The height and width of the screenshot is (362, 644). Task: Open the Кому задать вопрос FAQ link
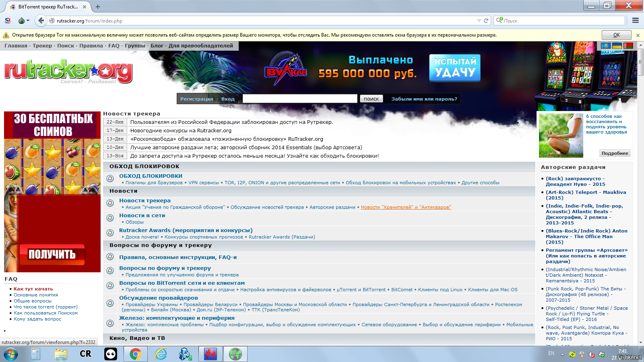click(37, 319)
